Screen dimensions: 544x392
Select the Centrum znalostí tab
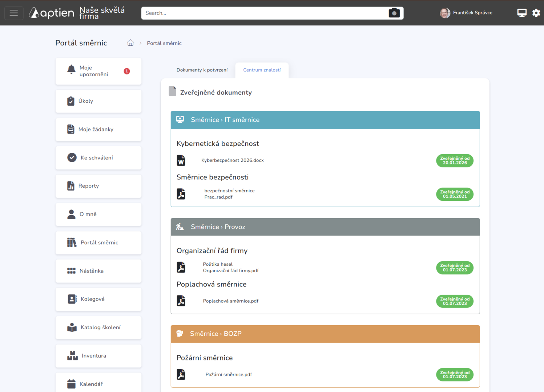coord(262,70)
